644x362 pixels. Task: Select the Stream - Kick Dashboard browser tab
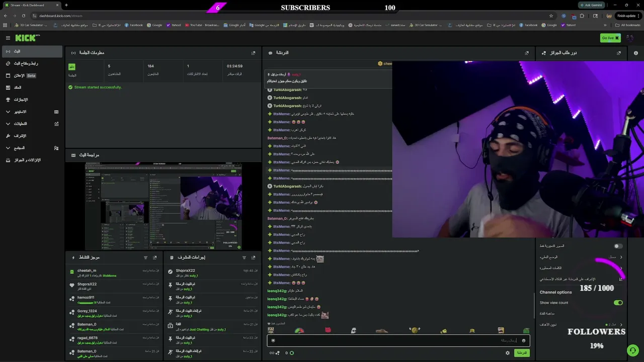(x=32, y=5)
